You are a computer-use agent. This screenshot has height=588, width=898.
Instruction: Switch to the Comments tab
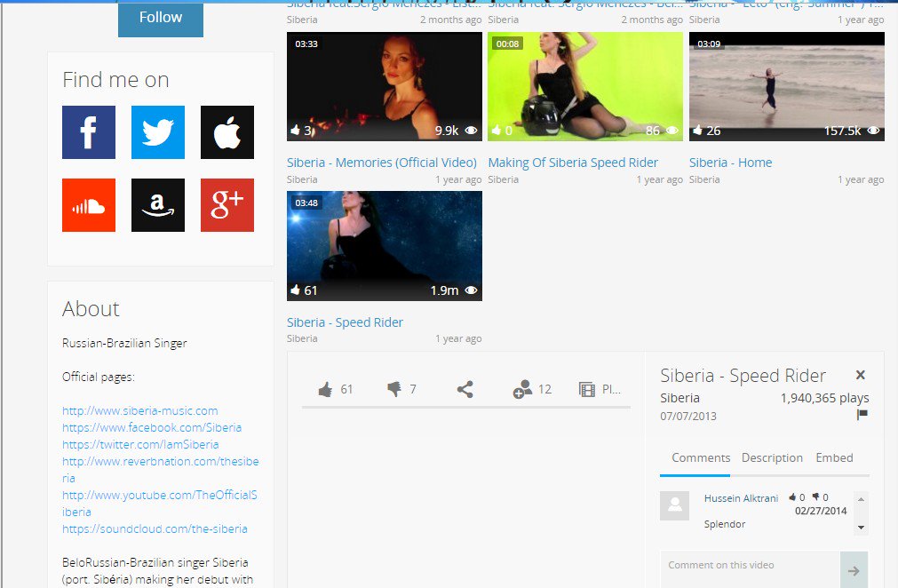point(701,457)
